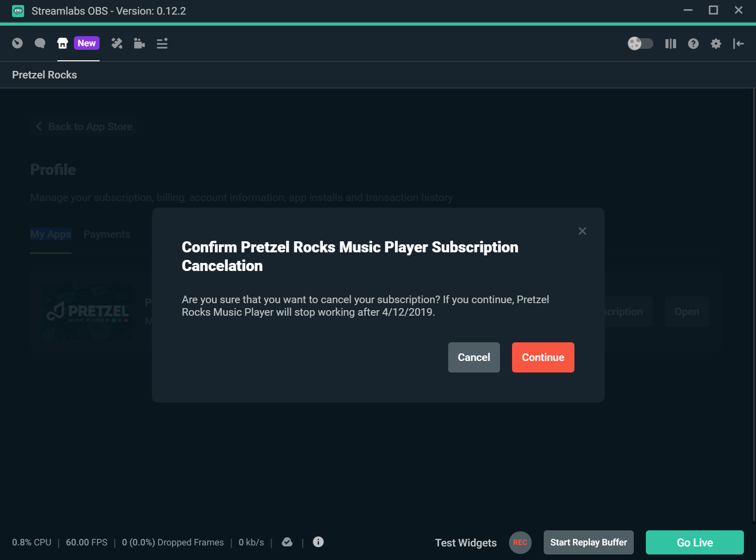Screen dimensions: 756x560
Task: Click the cloud status check icon
Action: tap(287, 542)
